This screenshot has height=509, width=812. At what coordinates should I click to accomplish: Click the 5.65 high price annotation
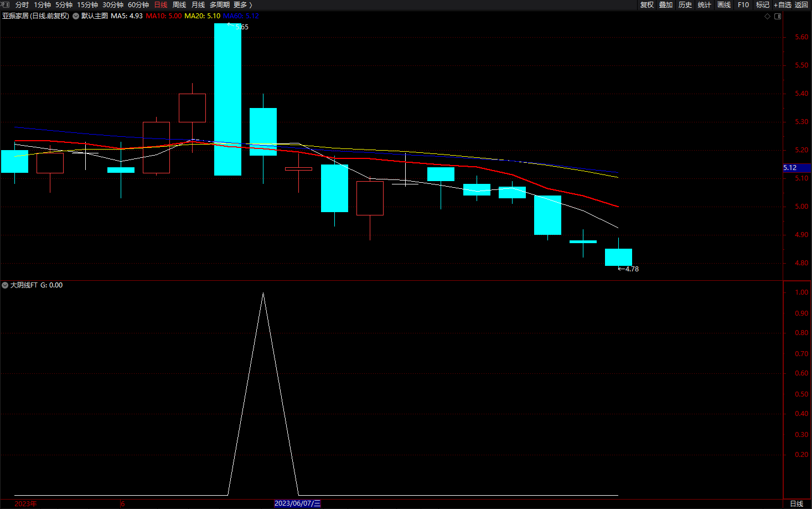coord(242,27)
